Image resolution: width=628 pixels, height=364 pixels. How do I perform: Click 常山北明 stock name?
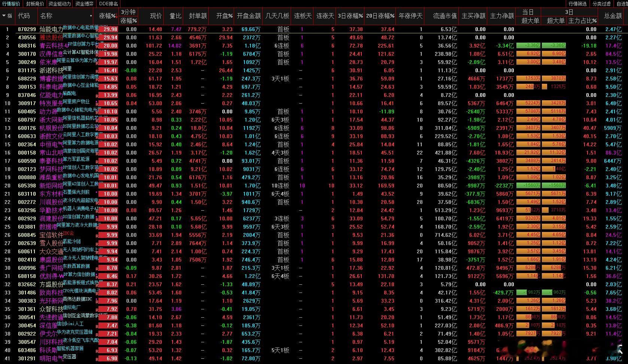pos(51,153)
